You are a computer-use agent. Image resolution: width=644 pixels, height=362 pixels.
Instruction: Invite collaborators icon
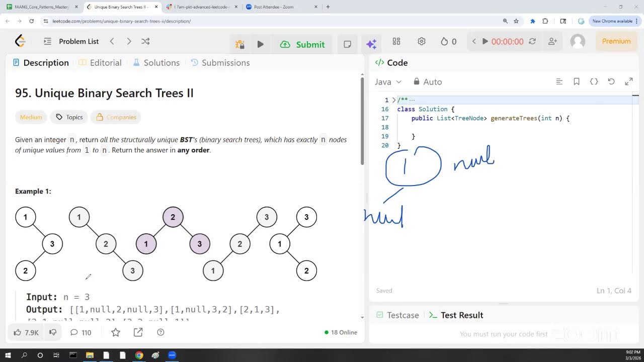(x=552, y=41)
